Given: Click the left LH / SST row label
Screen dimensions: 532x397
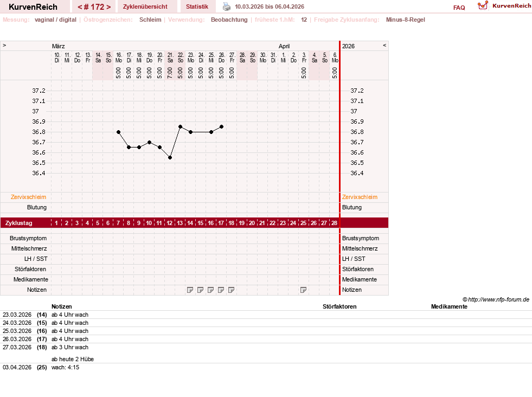Looking at the screenshot, I should (36, 259).
